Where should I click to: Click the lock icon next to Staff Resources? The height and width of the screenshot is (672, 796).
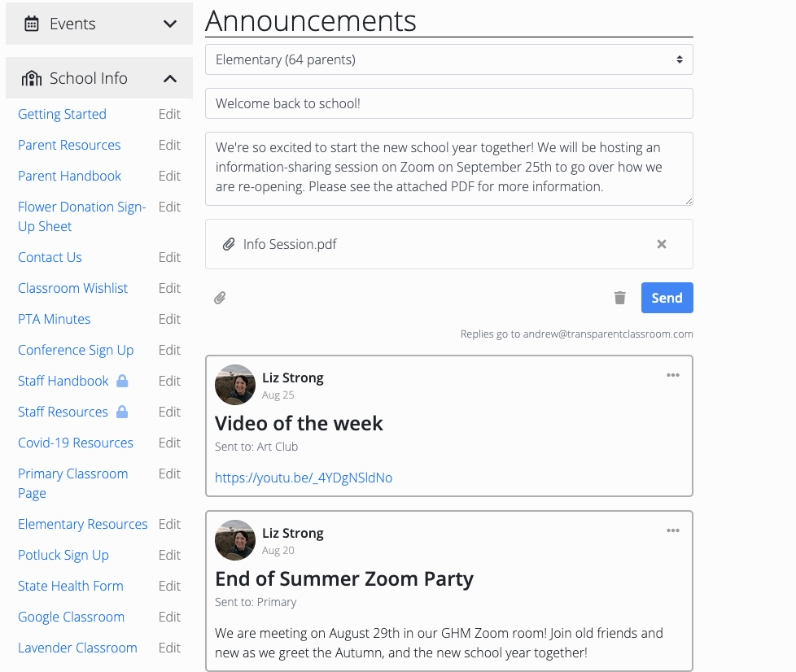122,412
